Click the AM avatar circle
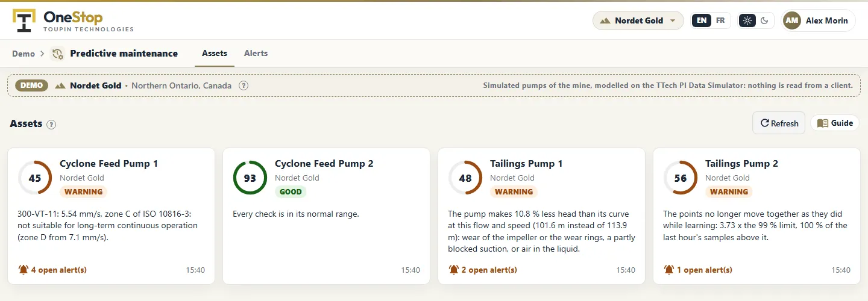 pos(792,20)
